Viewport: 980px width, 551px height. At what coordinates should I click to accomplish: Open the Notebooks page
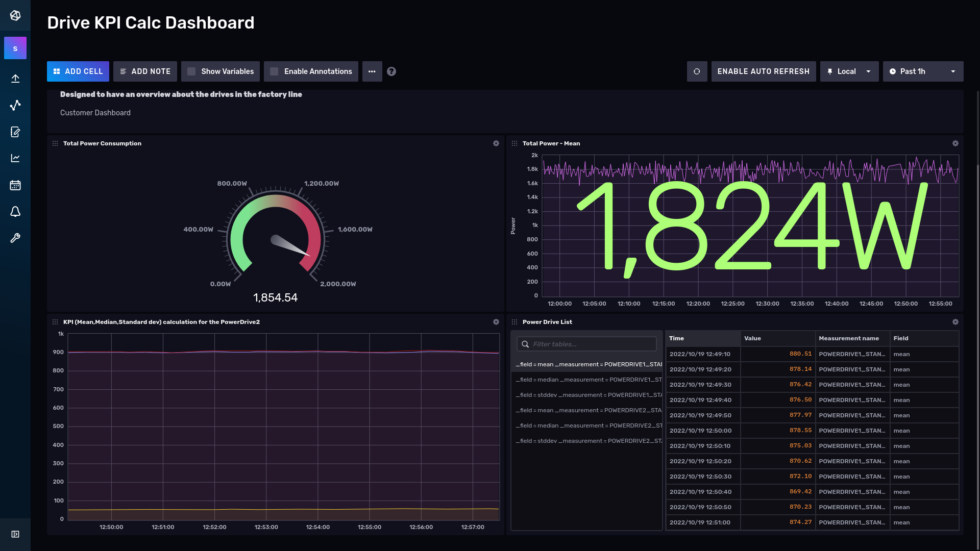15,132
